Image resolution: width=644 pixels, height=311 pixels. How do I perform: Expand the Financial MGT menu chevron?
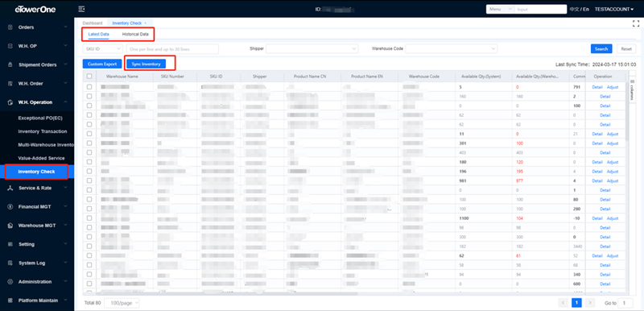(65, 206)
